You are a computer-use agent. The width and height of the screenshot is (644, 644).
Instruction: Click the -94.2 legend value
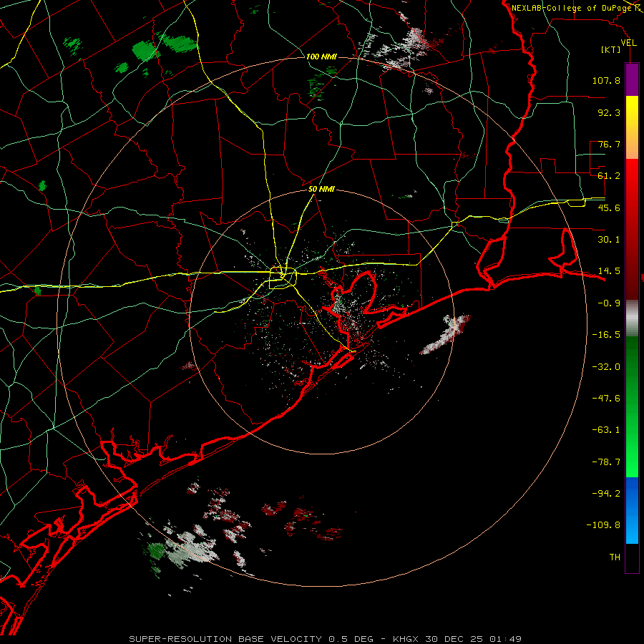(606, 493)
